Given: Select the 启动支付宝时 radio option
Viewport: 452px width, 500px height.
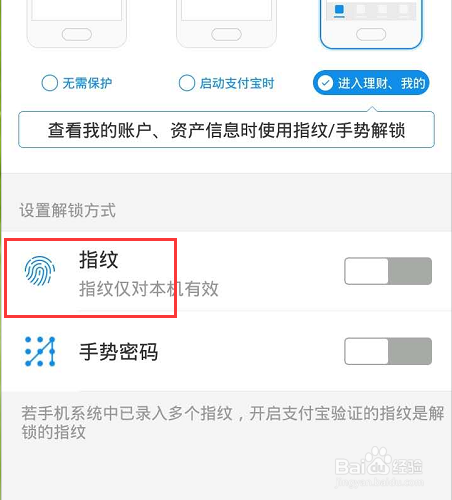Looking at the screenshot, I should [226, 83].
